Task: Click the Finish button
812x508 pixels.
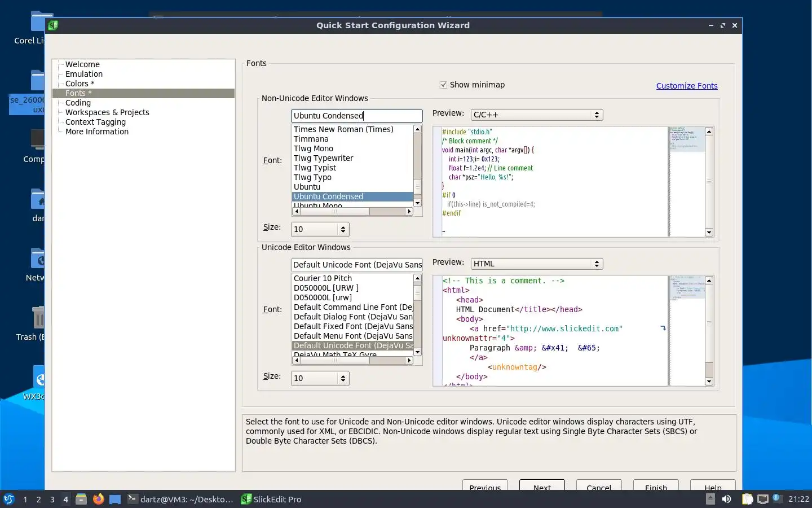Action: coord(656,485)
